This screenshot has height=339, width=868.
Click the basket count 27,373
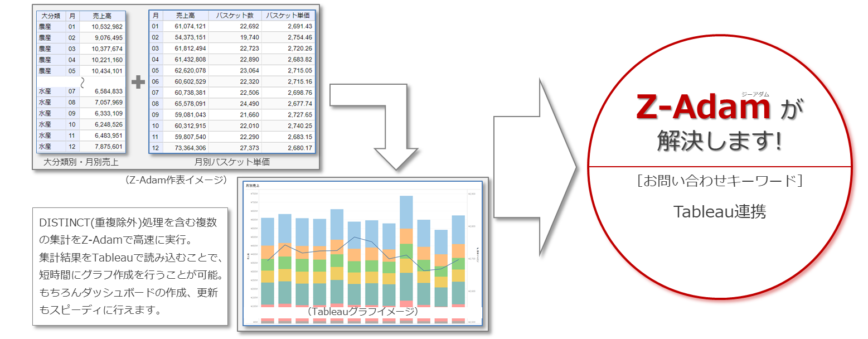(249, 148)
